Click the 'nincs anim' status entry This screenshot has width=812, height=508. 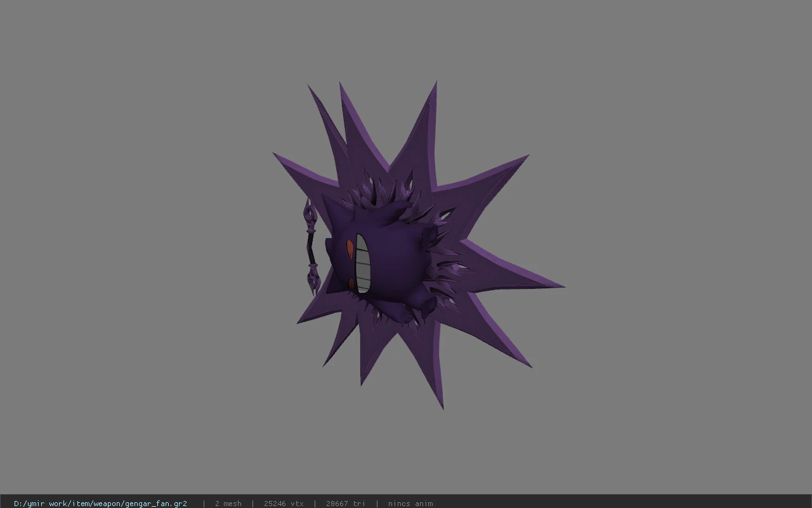410,504
